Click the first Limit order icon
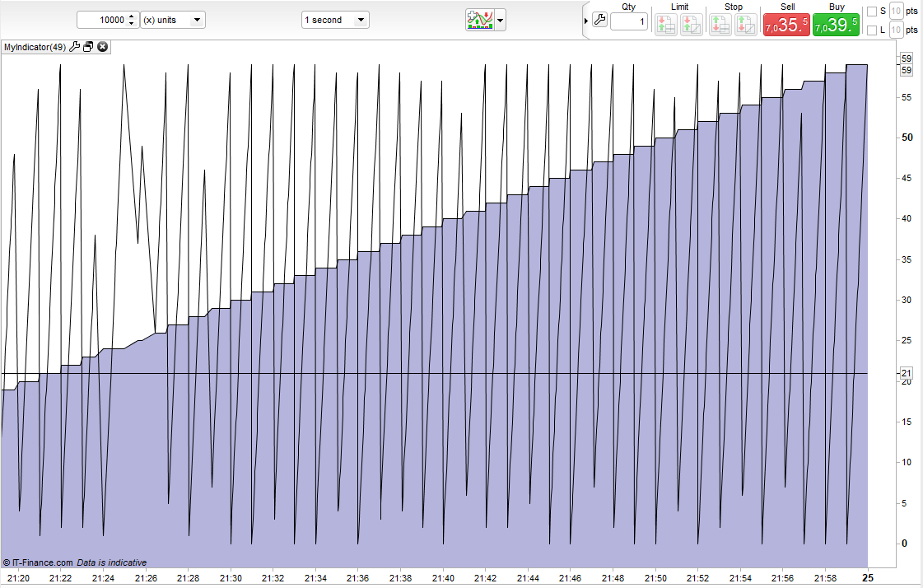This screenshot has width=923, height=588. (x=666, y=25)
